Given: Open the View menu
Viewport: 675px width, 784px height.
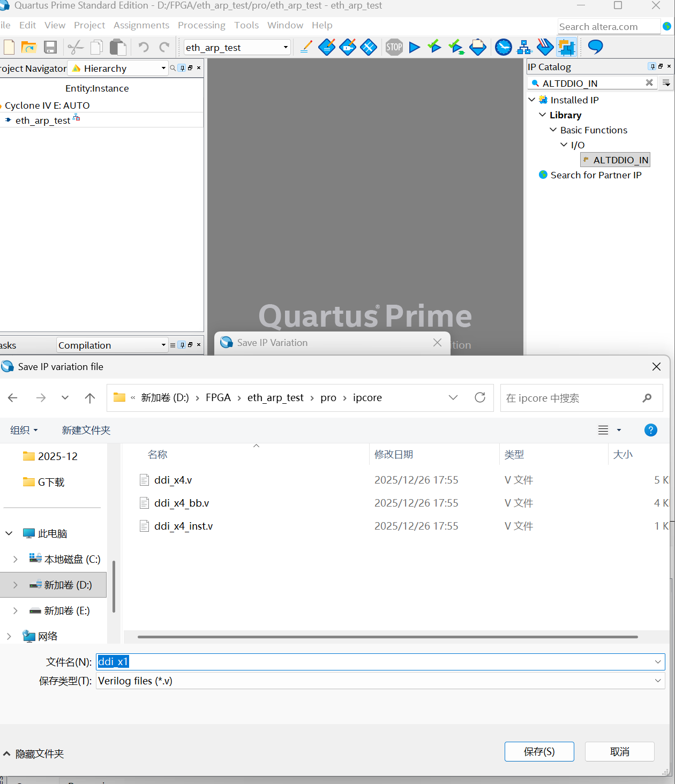Looking at the screenshot, I should (55, 25).
